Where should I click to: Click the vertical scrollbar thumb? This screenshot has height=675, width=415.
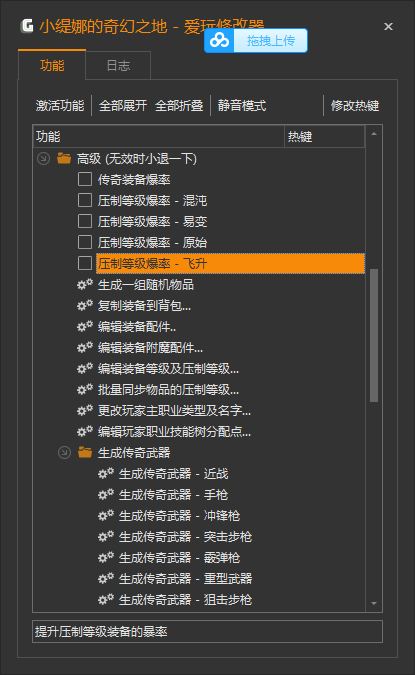coord(374,335)
